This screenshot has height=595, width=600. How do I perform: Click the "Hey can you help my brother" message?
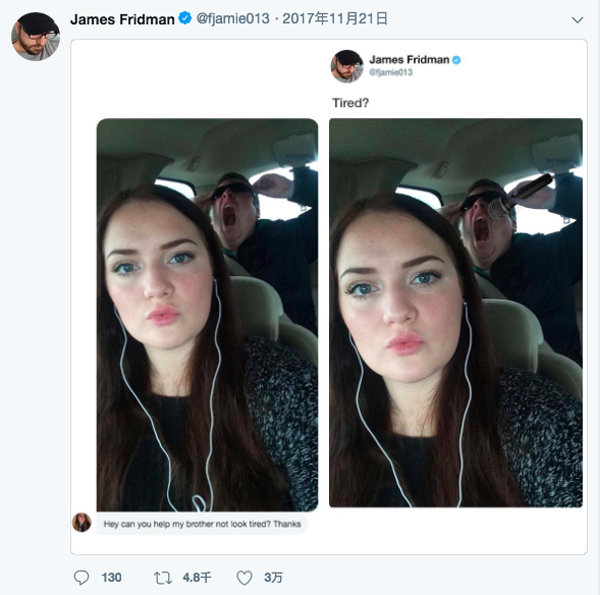[x=202, y=524]
